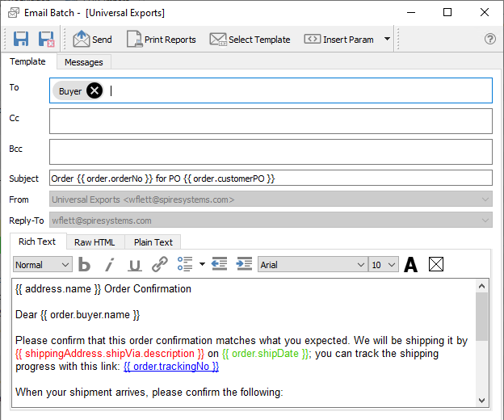Click into the Cc field

(x=271, y=121)
